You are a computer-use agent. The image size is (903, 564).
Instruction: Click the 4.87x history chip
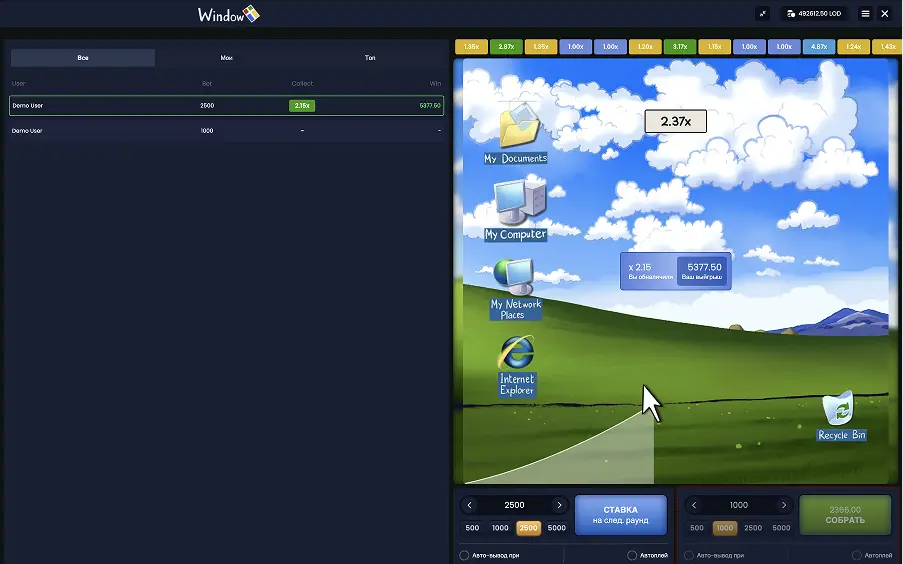click(819, 47)
